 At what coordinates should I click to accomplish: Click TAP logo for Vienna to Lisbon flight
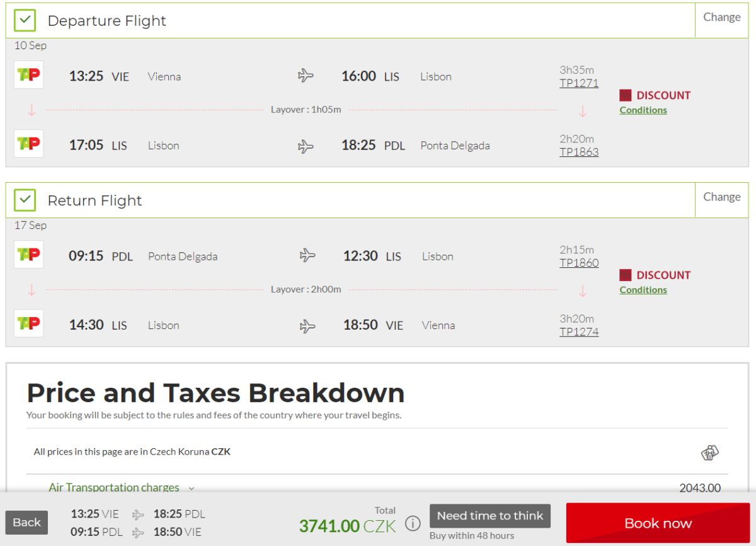pyautogui.click(x=28, y=75)
